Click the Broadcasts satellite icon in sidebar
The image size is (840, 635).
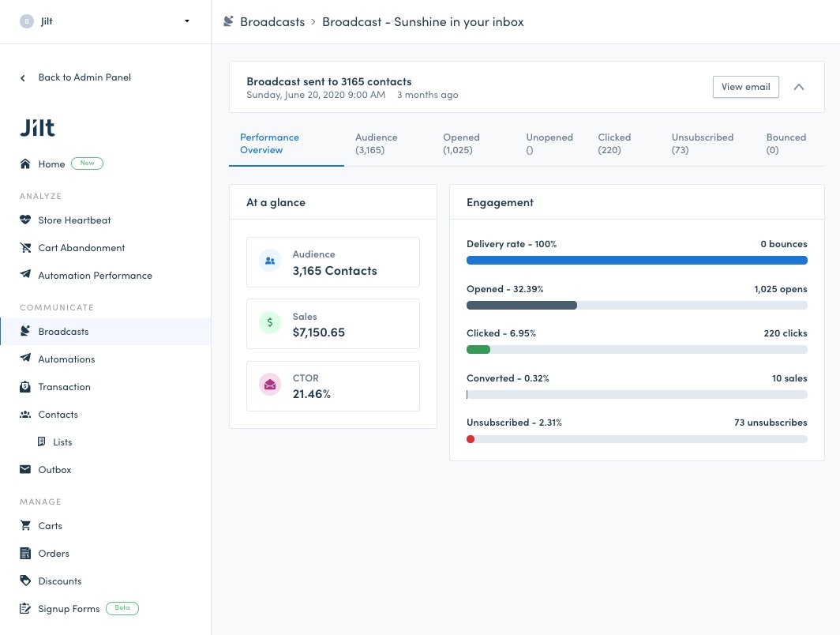pos(25,331)
